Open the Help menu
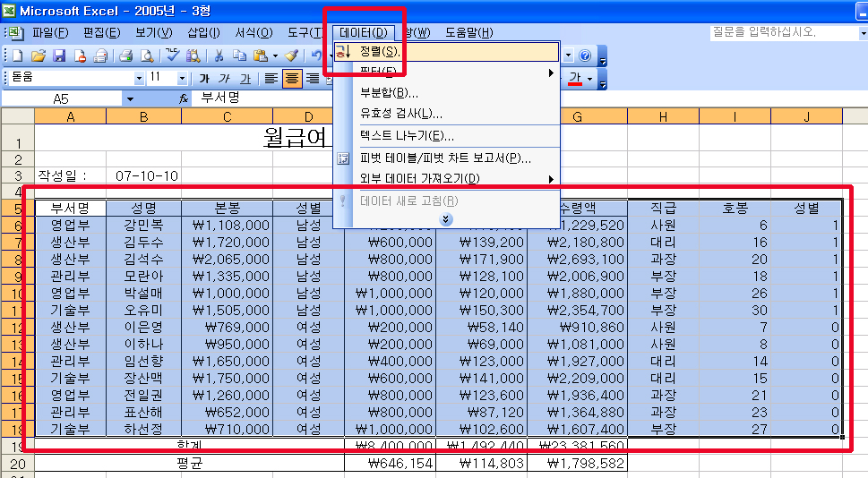The image size is (868, 478). [469, 32]
